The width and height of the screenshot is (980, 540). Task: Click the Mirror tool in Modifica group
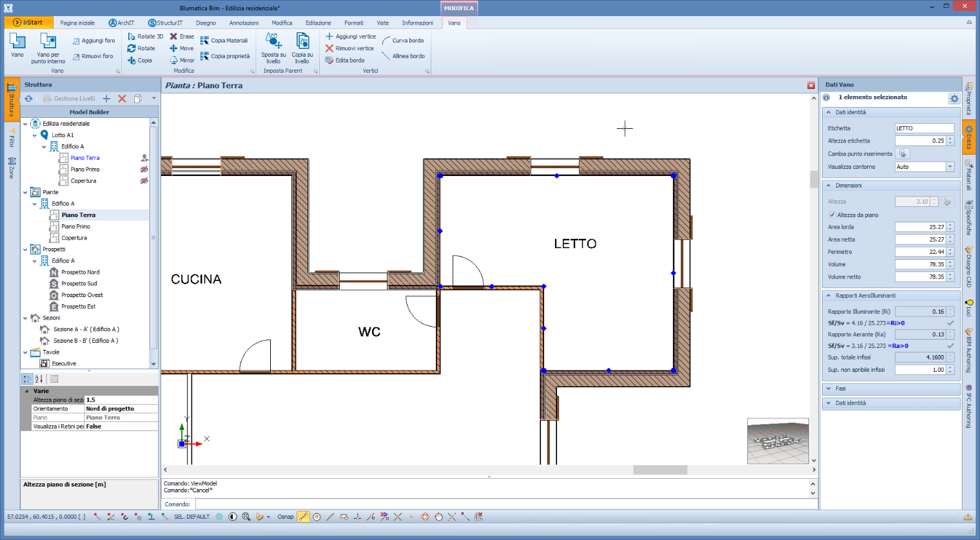[x=182, y=60]
